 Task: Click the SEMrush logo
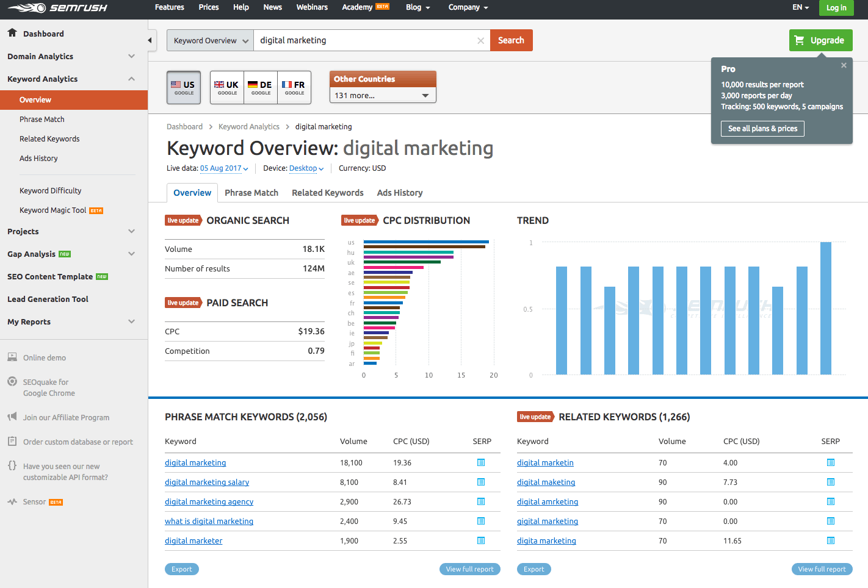coord(57,8)
